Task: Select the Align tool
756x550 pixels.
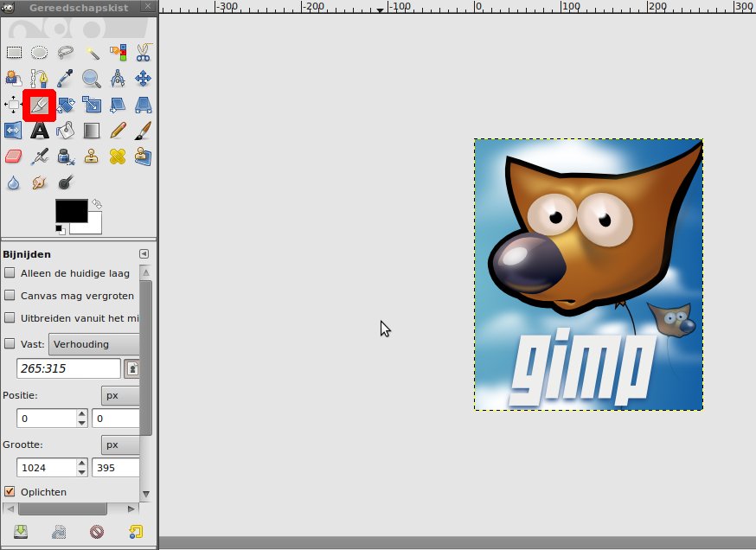Action: [13, 104]
